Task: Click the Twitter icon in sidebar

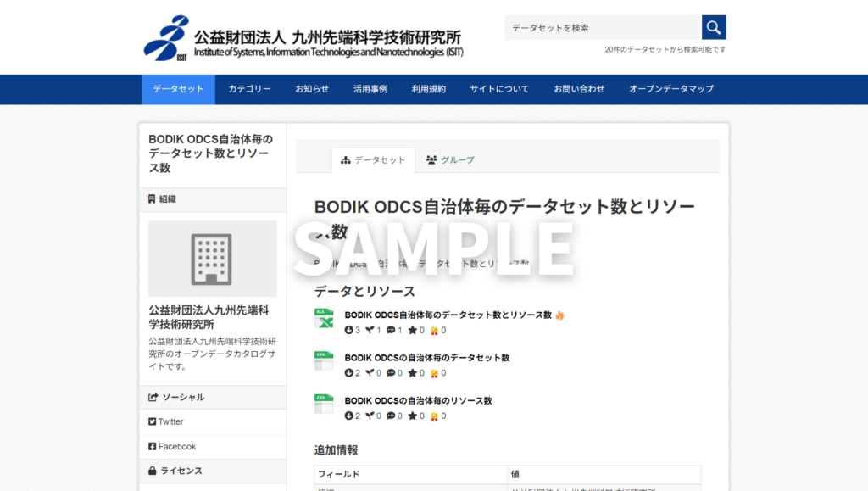Action: pyautogui.click(x=153, y=421)
